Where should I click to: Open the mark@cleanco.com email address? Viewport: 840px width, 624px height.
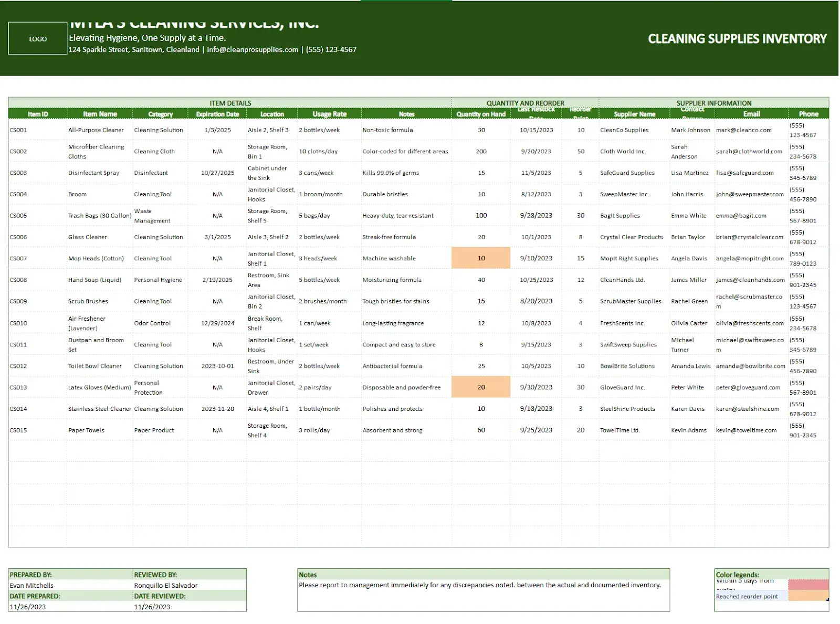pos(743,130)
